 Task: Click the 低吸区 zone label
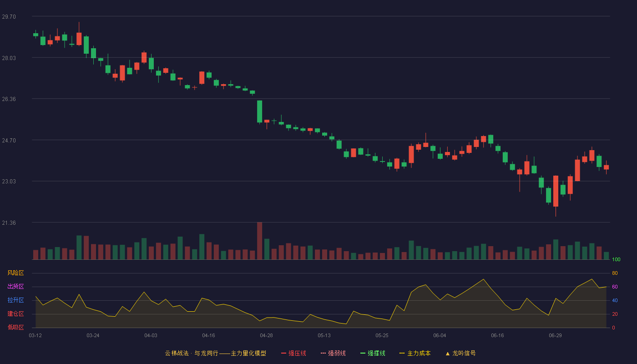tap(15, 327)
